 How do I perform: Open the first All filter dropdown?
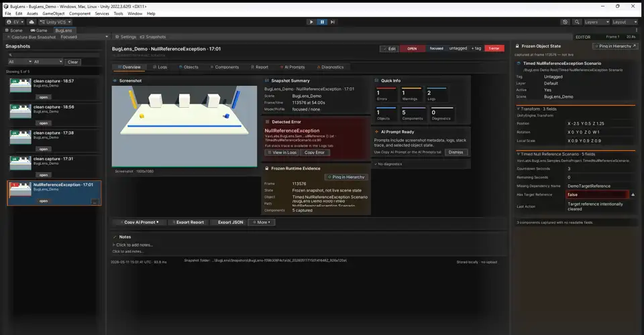tap(19, 62)
